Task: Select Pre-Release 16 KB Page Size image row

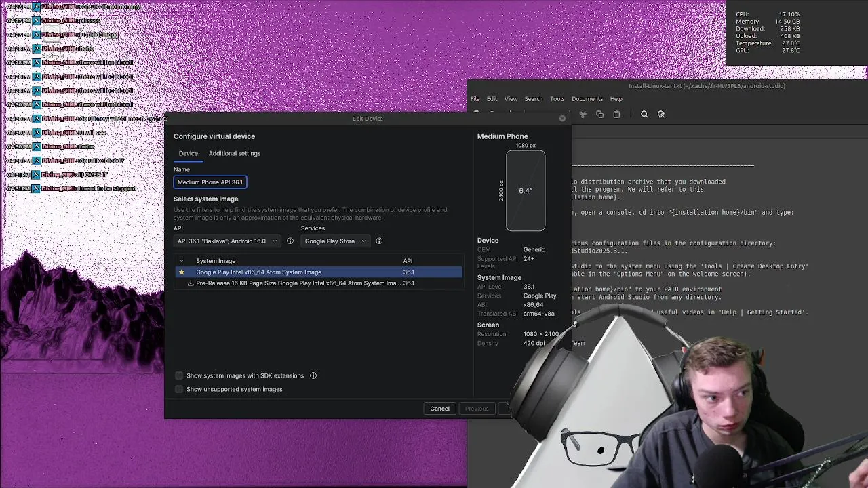Action: tap(318, 283)
